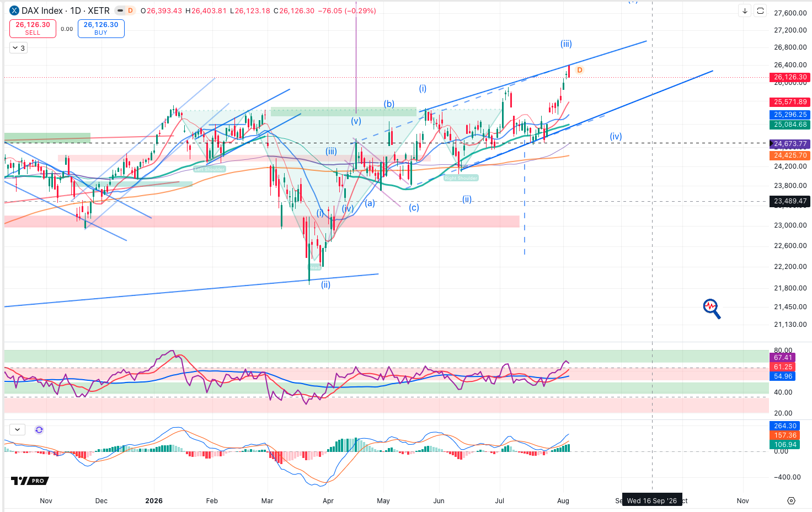Viewport: 812px width, 512px height.
Task: Click the Aug label on time axis
Action: click(x=563, y=501)
